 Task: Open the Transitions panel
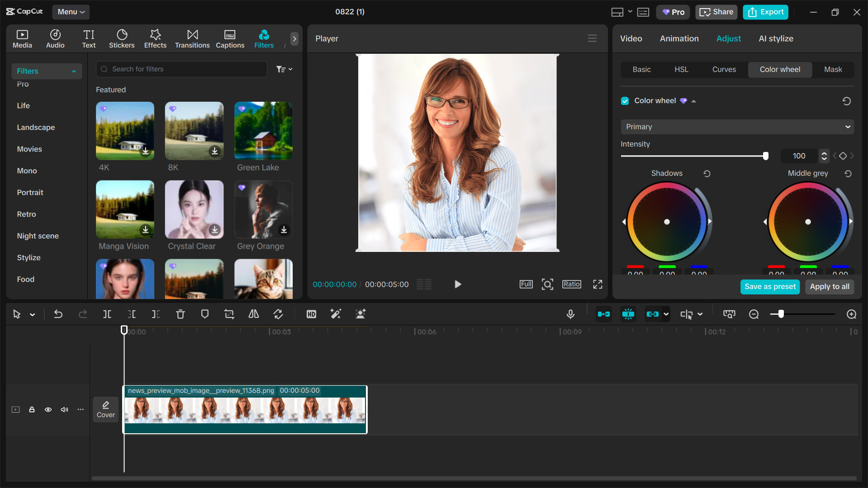pos(192,38)
